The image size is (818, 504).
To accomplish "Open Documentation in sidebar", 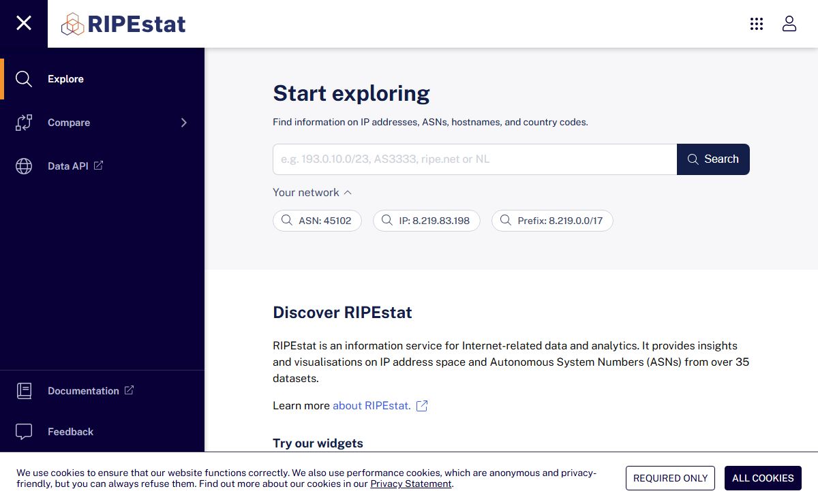I will [x=83, y=391].
